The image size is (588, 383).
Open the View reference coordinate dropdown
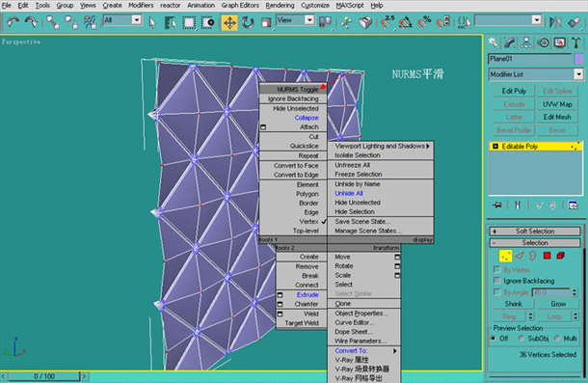pyautogui.click(x=309, y=19)
